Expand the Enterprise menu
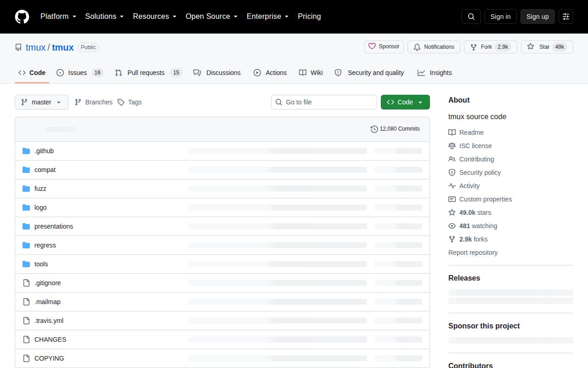 coord(267,16)
